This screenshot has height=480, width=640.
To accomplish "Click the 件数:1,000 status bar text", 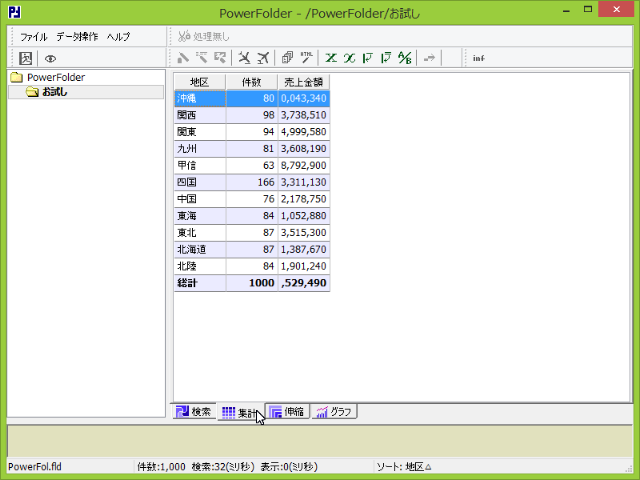I will [x=161, y=467].
